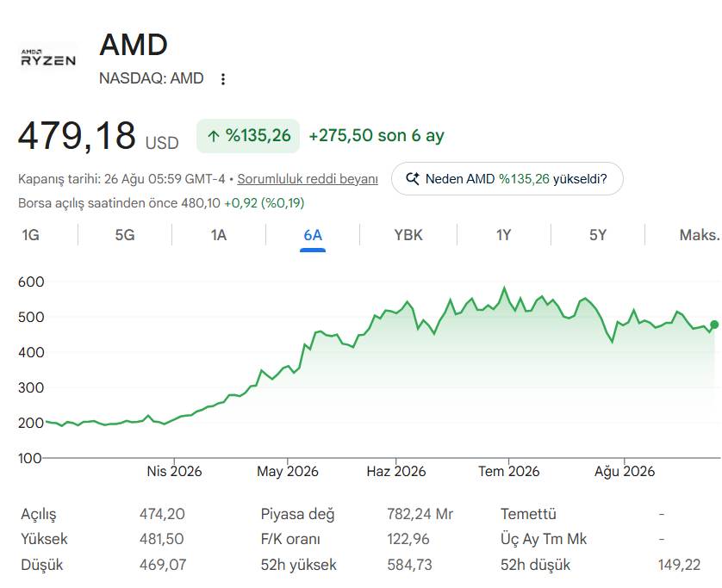This screenshot has height=588, width=722.
Task: Open the Sorumluluk reddi beyanı link
Action: tap(308, 178)
